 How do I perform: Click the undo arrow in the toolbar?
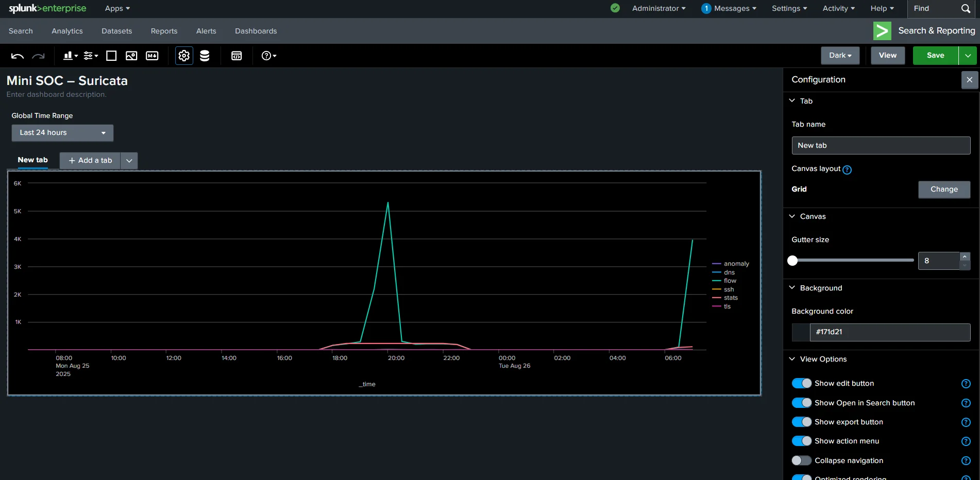tap(18, 56)
